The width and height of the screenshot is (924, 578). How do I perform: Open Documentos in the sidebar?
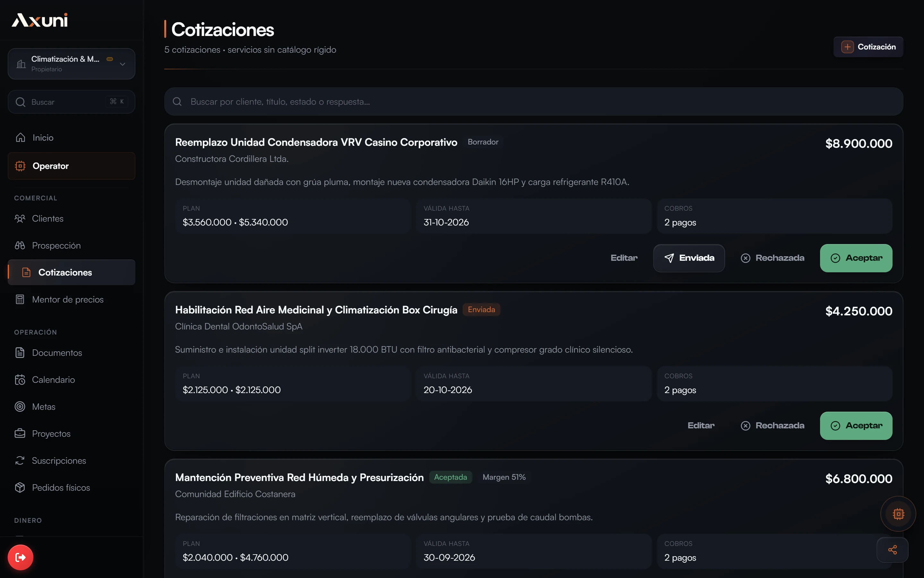pyautogui.click(x=72, y=353)
